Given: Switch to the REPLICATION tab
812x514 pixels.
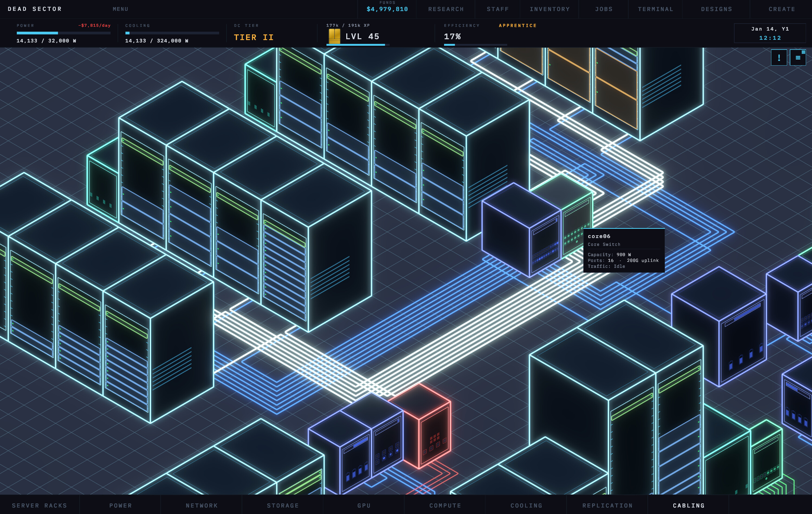Looking at the screenshot, I should (x=608, y=505).
